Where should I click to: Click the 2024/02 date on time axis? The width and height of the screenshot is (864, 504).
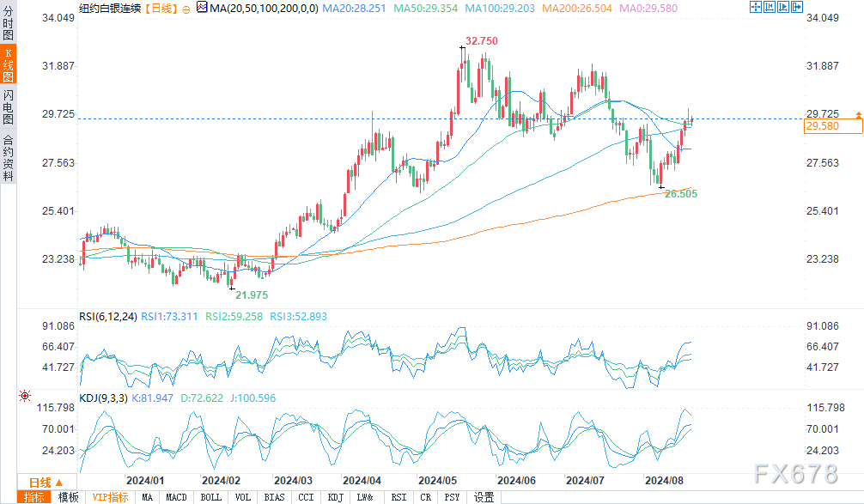(221, 481)
